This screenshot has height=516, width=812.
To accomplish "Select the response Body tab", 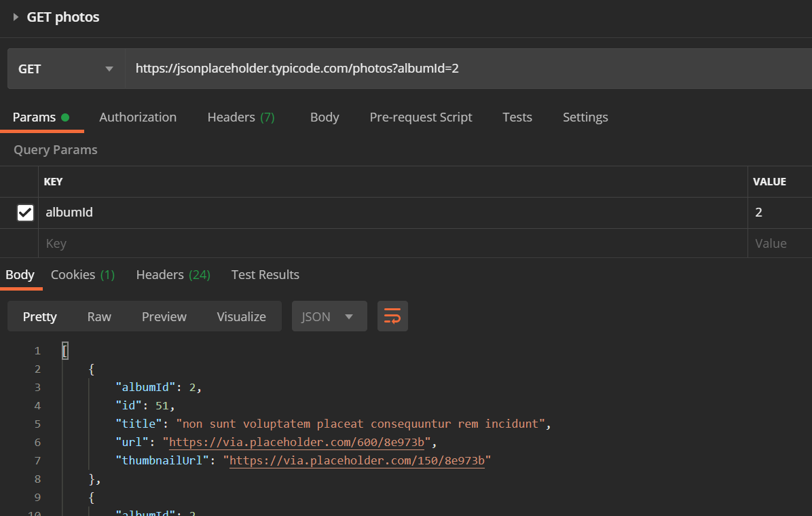I will (20, 275).
